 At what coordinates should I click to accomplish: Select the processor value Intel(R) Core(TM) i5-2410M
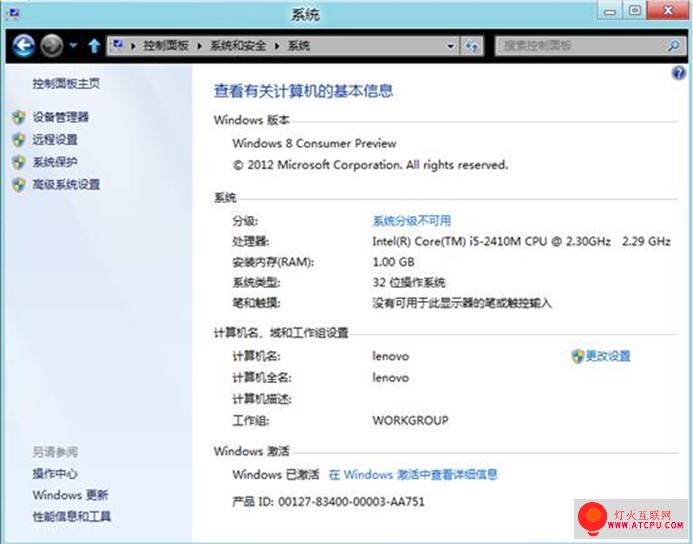point(522,241)
